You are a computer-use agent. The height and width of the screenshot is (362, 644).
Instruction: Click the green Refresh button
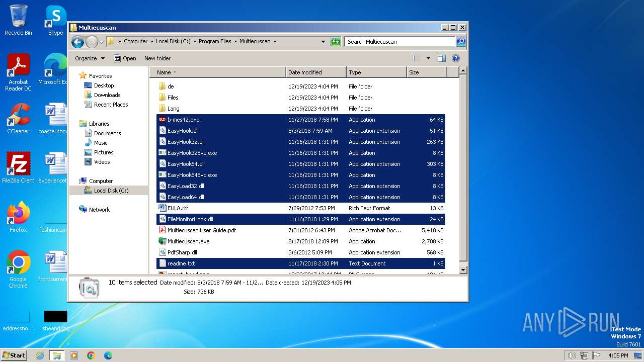point(336,42)
